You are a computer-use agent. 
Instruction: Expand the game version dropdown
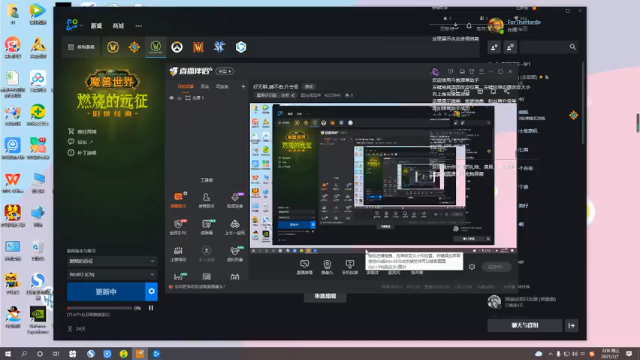pyautogui.click(x=112, y=261)
